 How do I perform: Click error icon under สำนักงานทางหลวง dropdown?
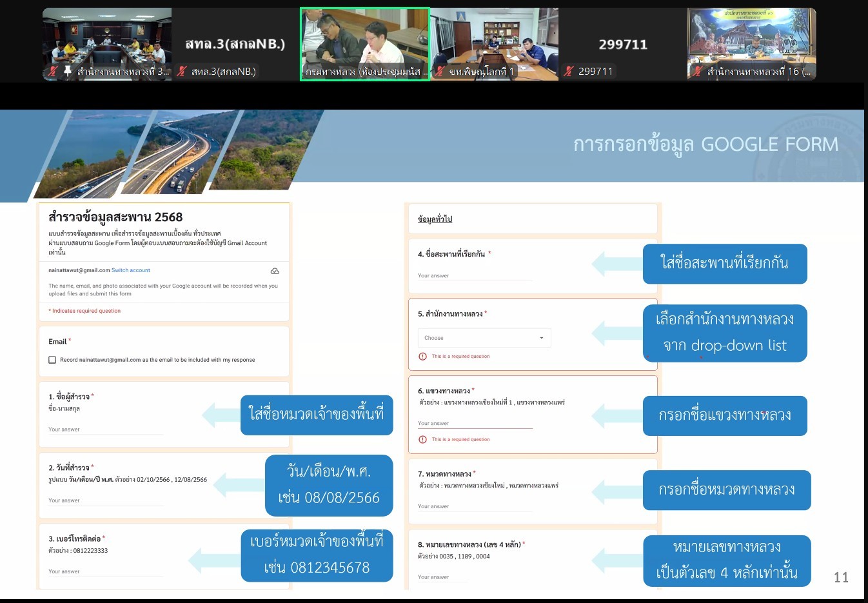pos(423,357)
